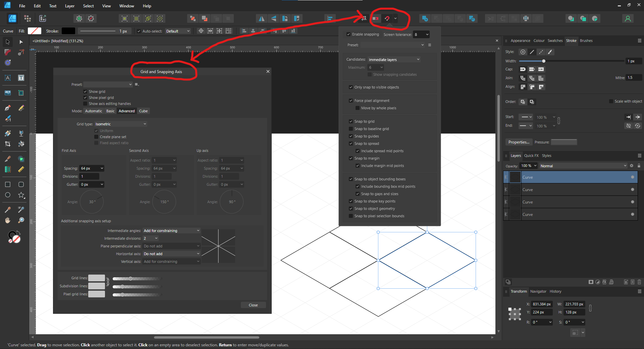Viewport: 644px width, 349px height.
Task: Toggle Only snap to visible objects
Action: tap(351, 87)
